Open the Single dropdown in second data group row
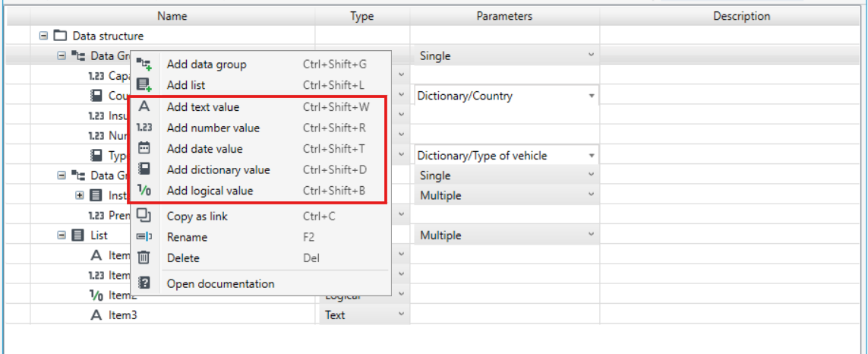 (506, 175)
